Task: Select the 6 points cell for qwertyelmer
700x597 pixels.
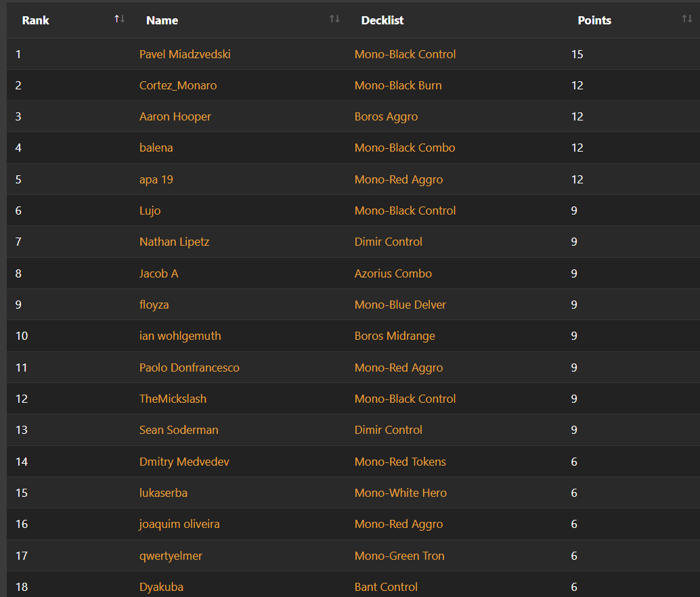Action: coord(573,556)
